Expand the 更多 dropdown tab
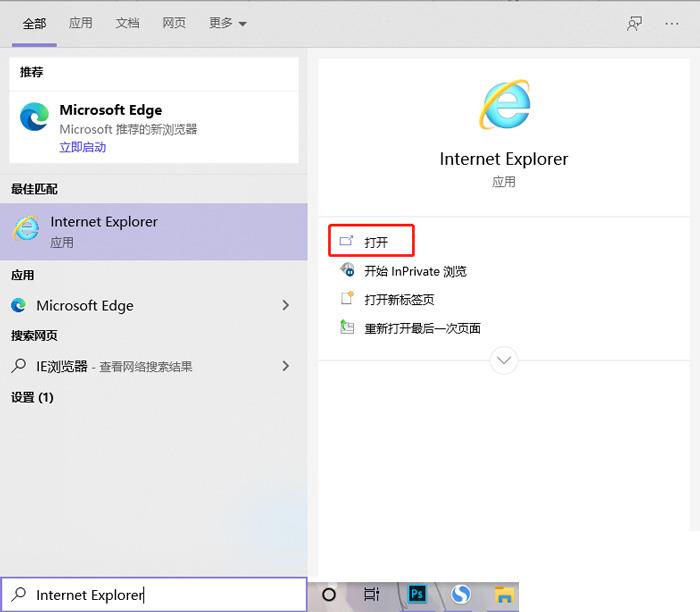 point(228,23)
